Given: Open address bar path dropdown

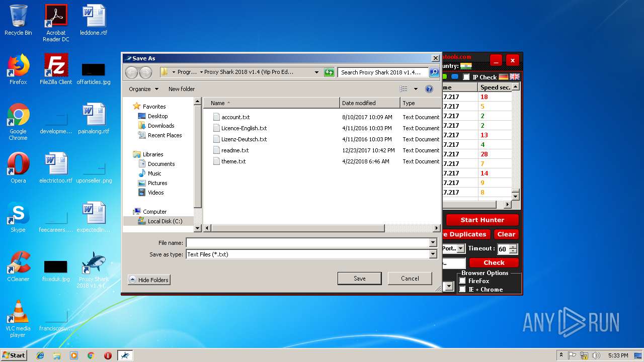Looking at the screenshot, I should pyautogui.click(x=316, y=72).
